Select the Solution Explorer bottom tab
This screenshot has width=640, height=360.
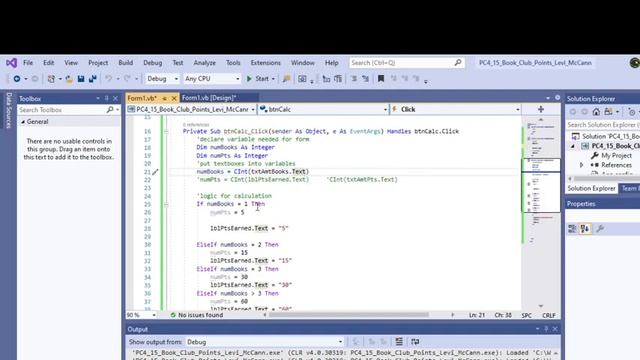point(591,188)
